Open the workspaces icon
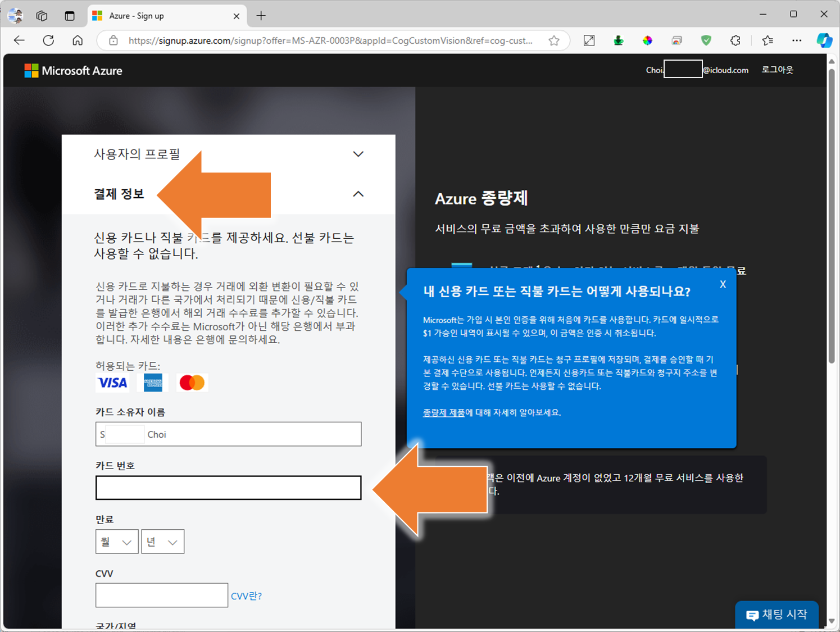Image resolution: width=840 pixels, height=632 pixels. coord(42,16)
